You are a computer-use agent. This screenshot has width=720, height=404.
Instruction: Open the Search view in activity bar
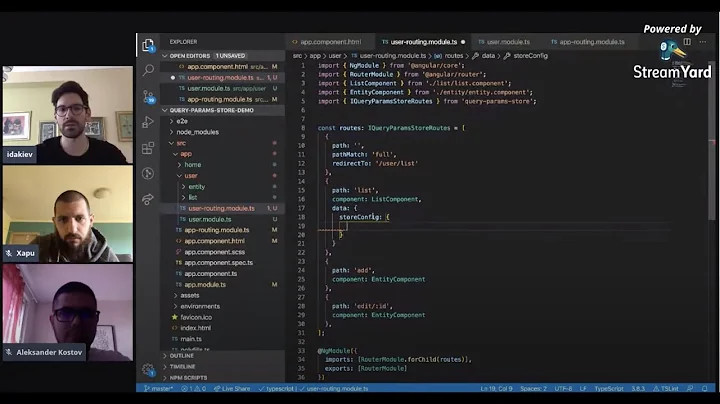[148, 70]
